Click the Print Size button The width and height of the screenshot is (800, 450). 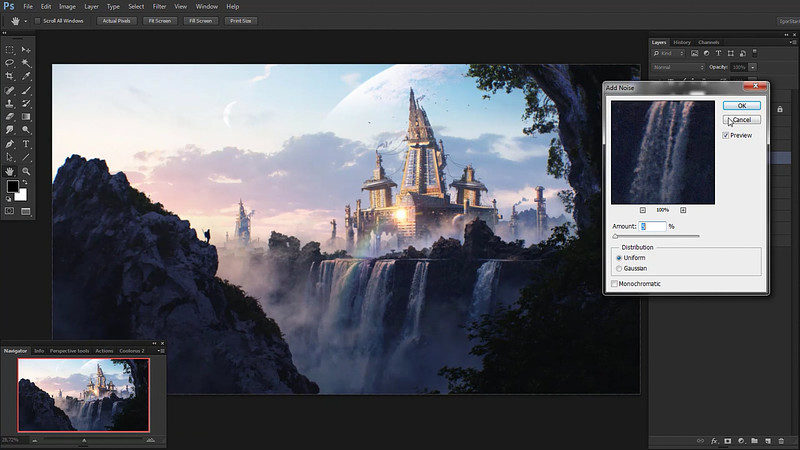coord(240,21)
